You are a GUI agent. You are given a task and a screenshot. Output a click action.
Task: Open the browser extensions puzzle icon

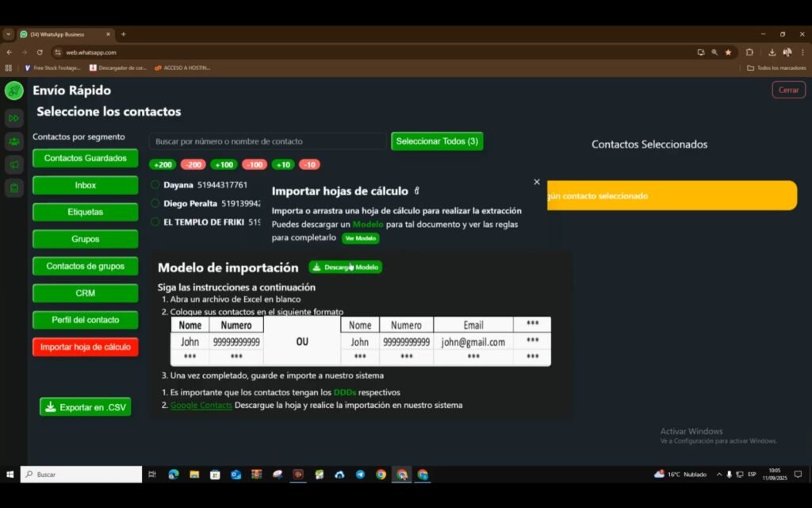coord(749,52)
